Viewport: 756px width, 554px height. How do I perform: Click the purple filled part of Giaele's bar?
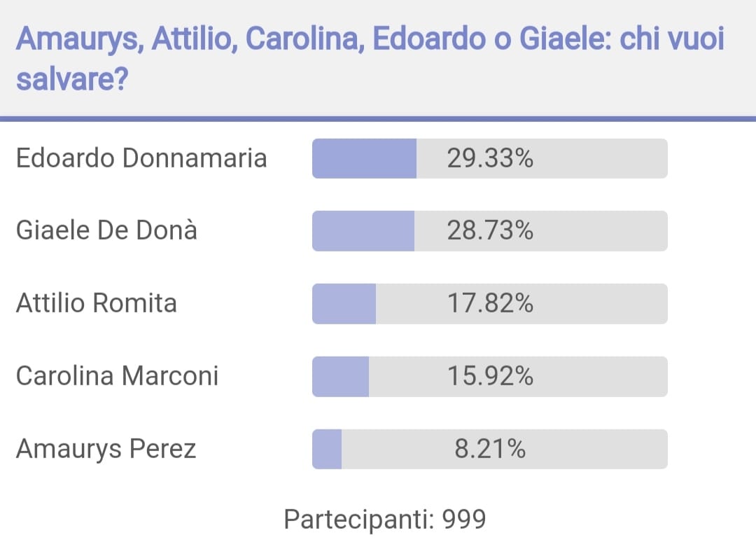[x=363, y=230]
